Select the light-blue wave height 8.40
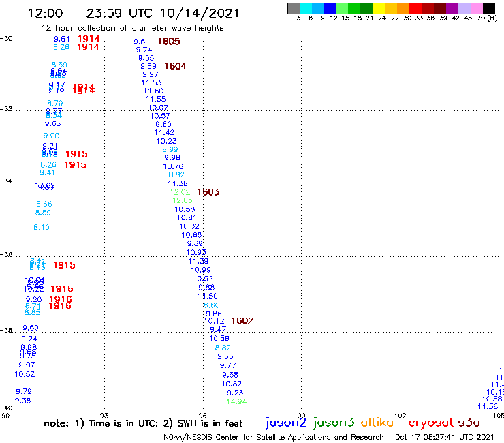Screen dimensions: 504x443 [42, 227]
